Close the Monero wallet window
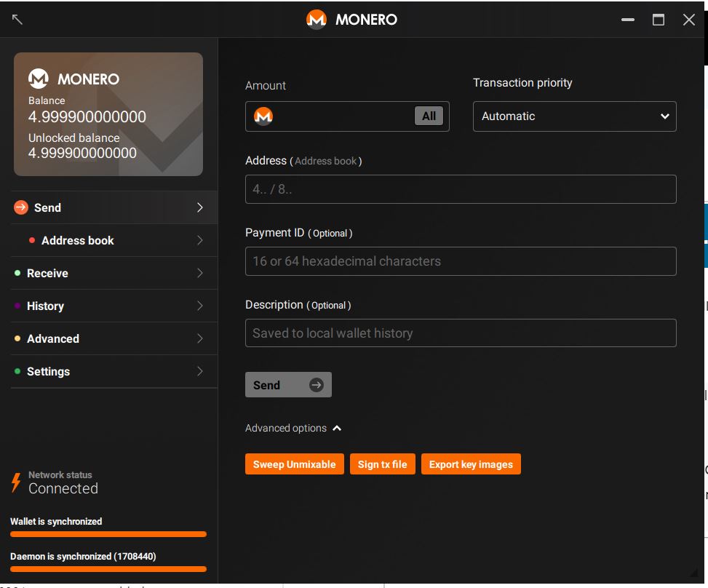The image size is (708, 588). pyautogui.click(x=689, y=20)
